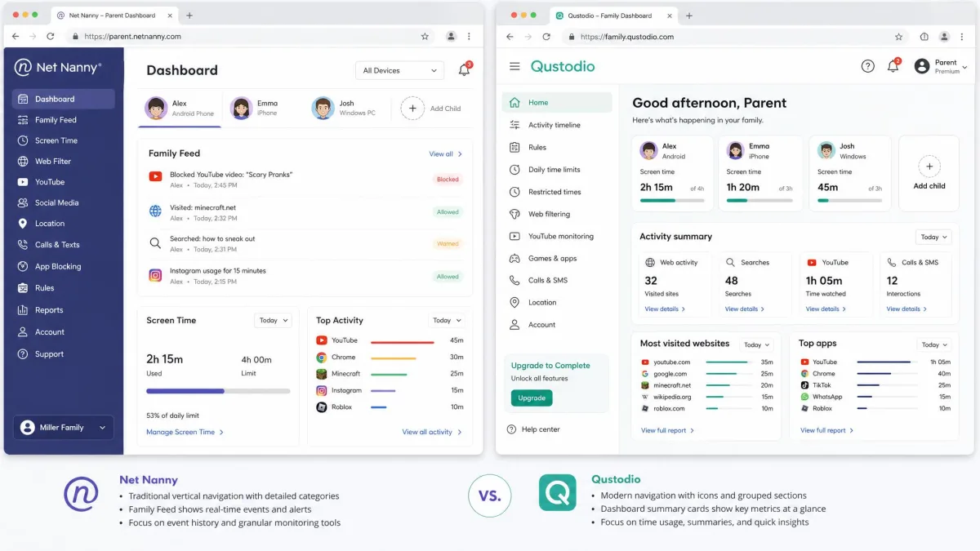Open Activity summary Today dropdown
This screenshot has height=551, width=980.
click(x=934, y=238)
